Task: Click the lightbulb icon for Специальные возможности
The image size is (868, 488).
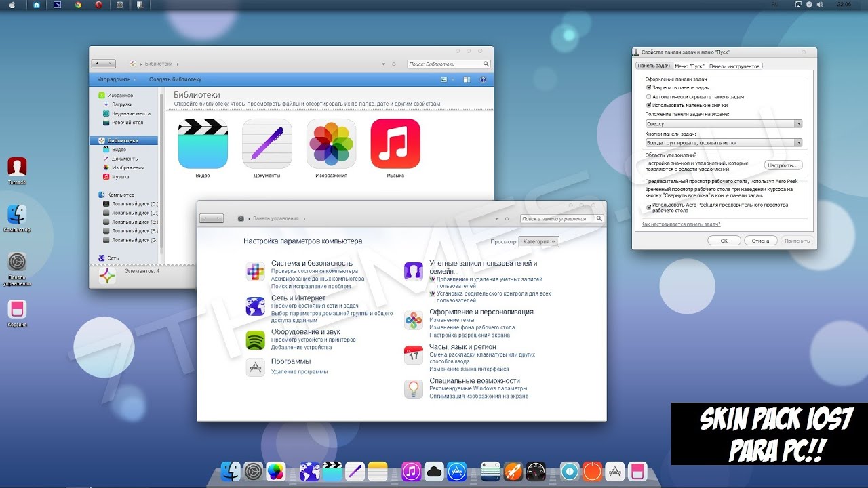Action: (414, 389)
